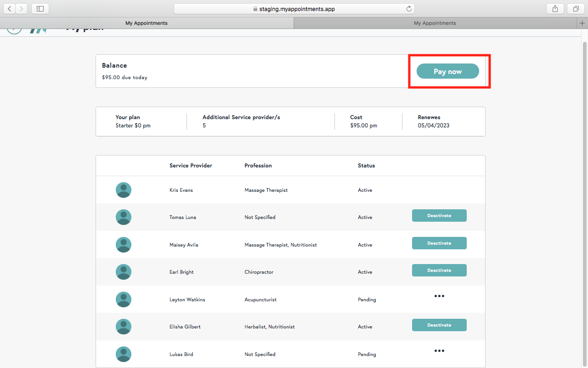Switch to the second My Appointments tab

(435, 23)
